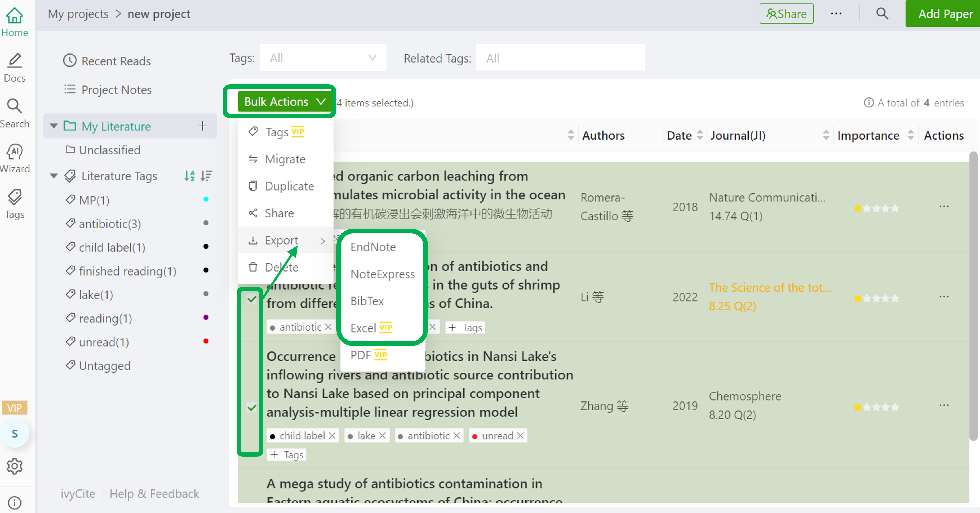Viewport: 980px width, 513px height.
Task: Open Search in the left sidebar
Action: point(14,113)
